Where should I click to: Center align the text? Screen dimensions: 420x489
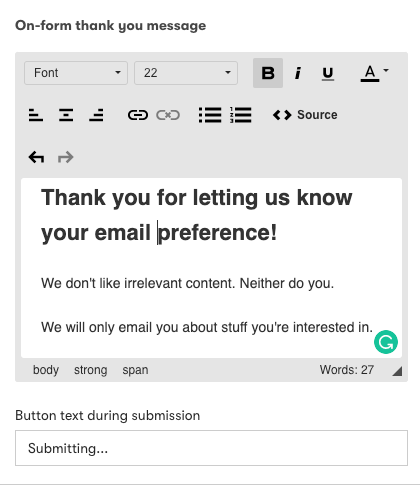point(66,115)
